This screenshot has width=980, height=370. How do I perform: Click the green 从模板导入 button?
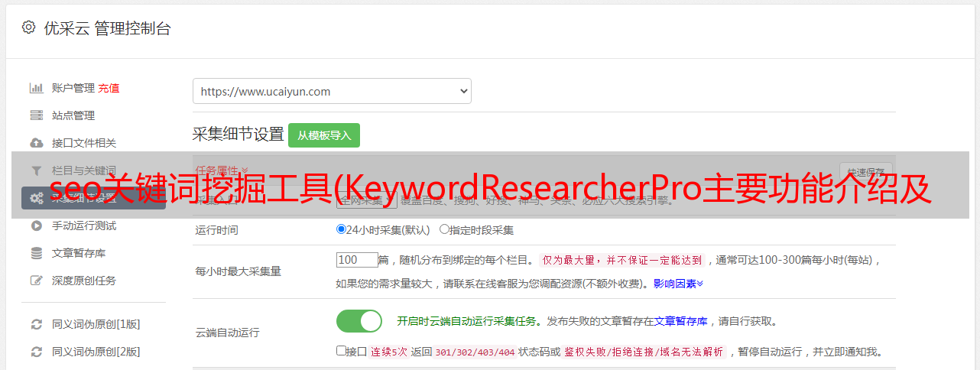pos(324,135)
